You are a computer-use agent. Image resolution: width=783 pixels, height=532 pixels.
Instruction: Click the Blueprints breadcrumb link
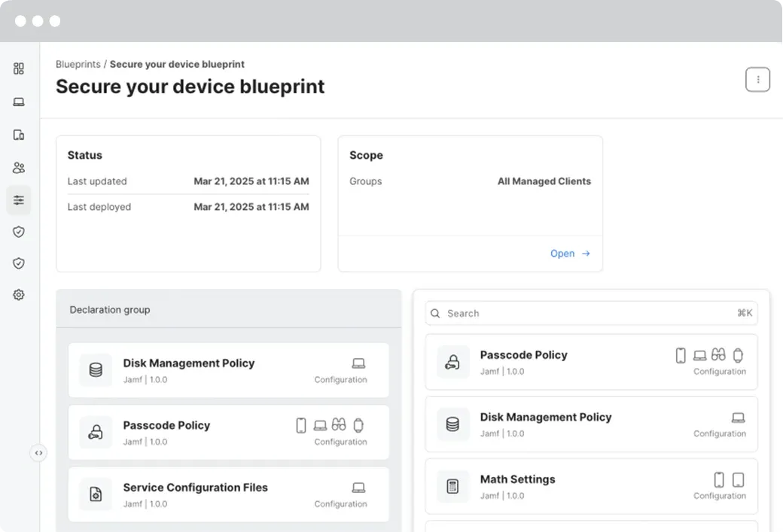(78, 64)
